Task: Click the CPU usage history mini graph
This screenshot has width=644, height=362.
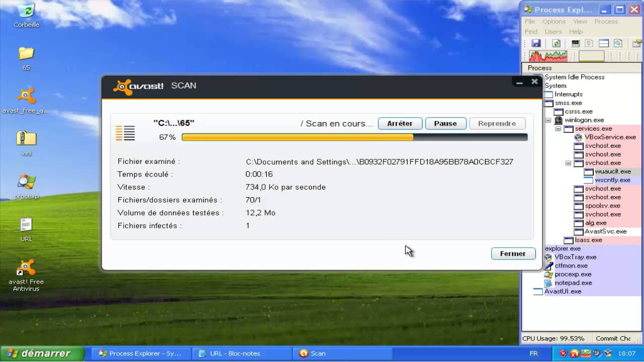Action: pyautogui.click(x=548, y=56)
